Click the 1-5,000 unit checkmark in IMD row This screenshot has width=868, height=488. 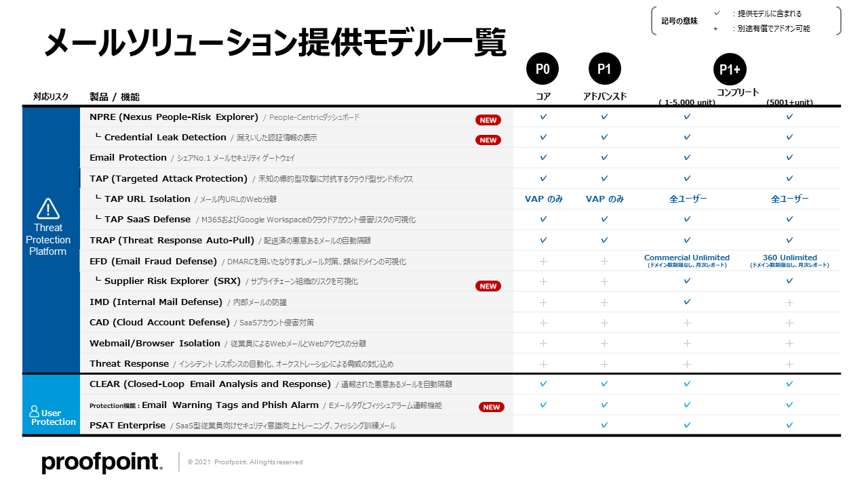(687, 302)
